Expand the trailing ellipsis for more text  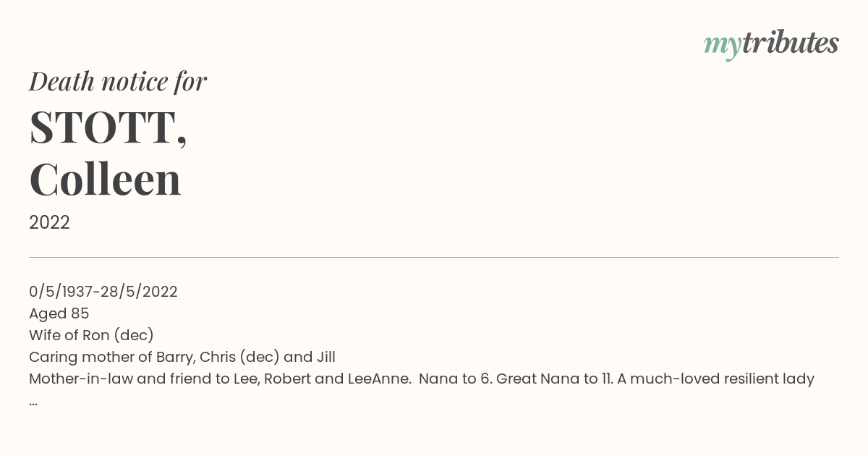pyautogui.click(x=33, y=402)
